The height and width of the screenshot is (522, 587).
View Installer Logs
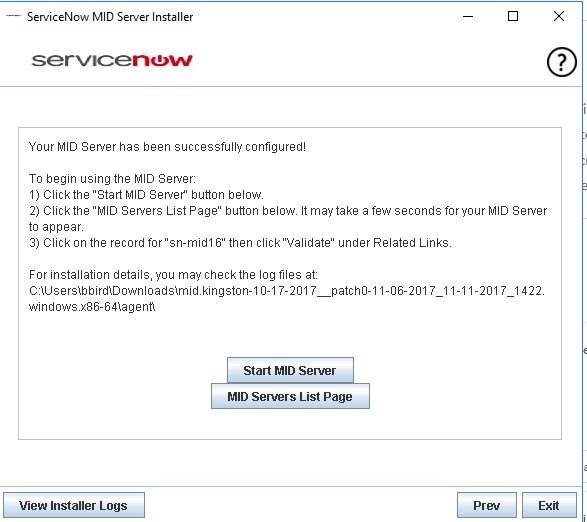74,506
